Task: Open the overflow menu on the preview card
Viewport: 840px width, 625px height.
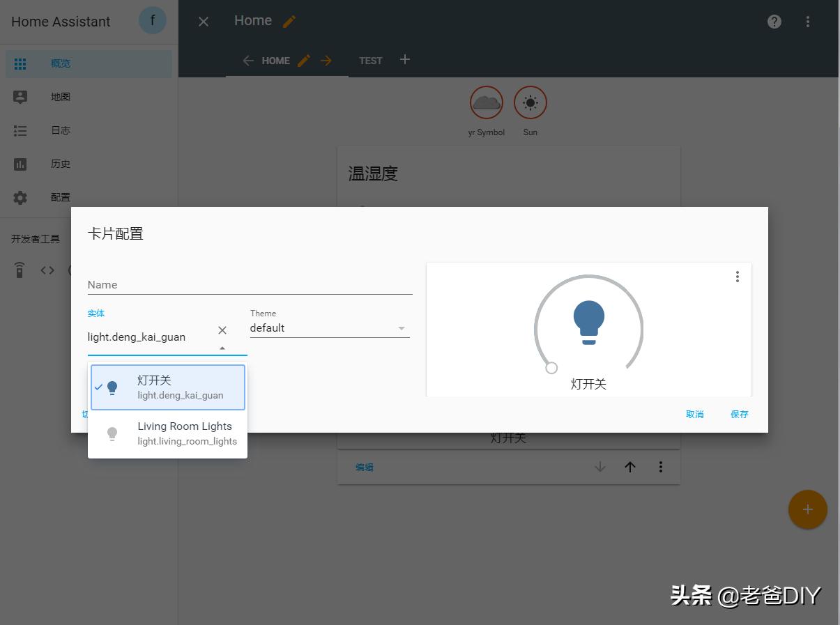Action: pyautogui.click(x=737, y=277)
